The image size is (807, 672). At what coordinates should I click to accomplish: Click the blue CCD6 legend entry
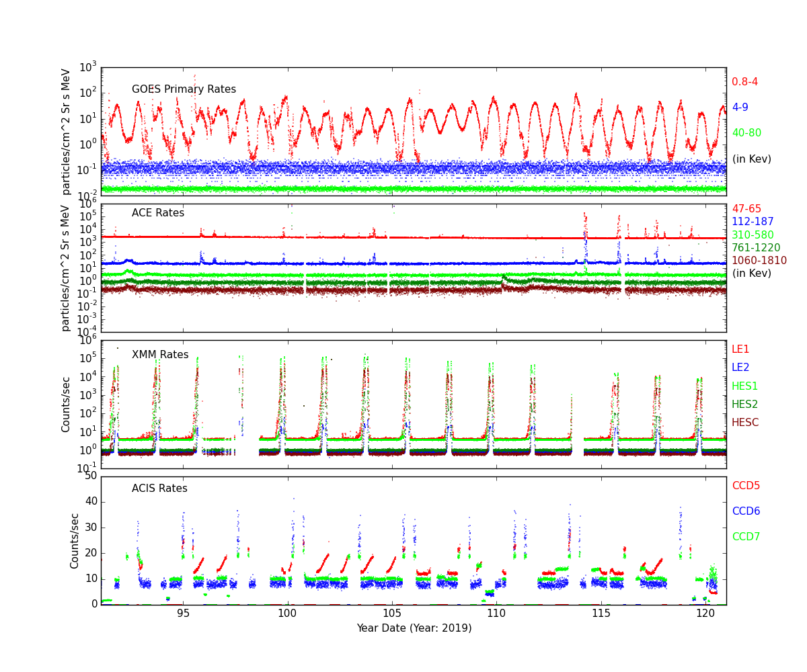(746, 511)
